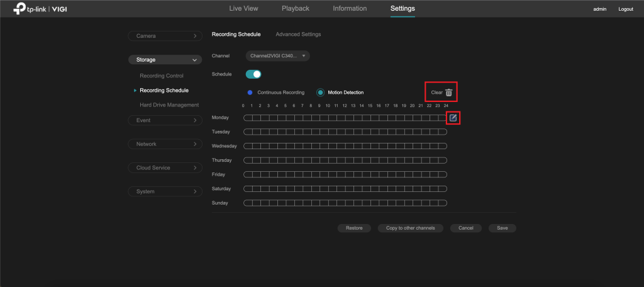
Task: Open the Information tab
Action: [x=350, y=8]
